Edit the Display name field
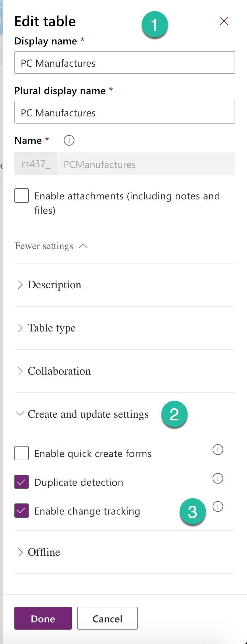This screenshot has height=644, width=247. (x=125, y=62)
